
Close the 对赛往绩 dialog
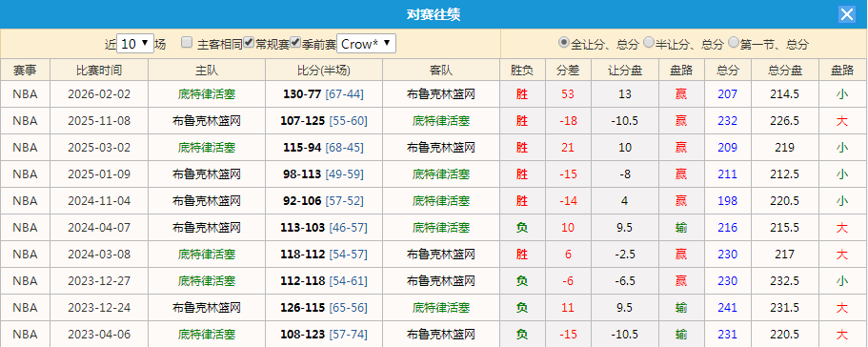[x=847, y=14]
